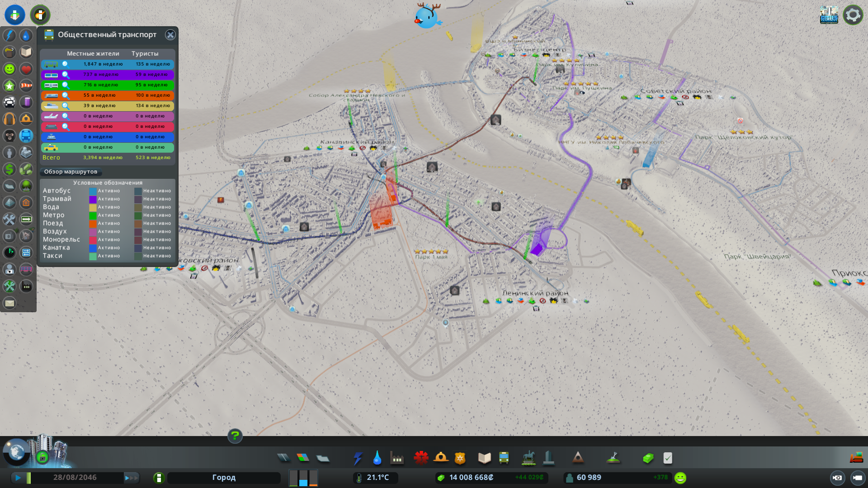Open the water info view in the left sidebar
The width and height of the screenshot is (868, 488).
tap(26, 36)
